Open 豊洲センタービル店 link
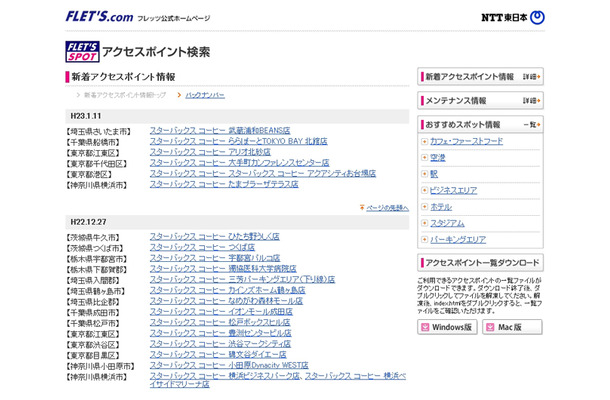Image resolution: width=610 pixels, height=400 pixels. pyautogui.click(x=221, y=333)
